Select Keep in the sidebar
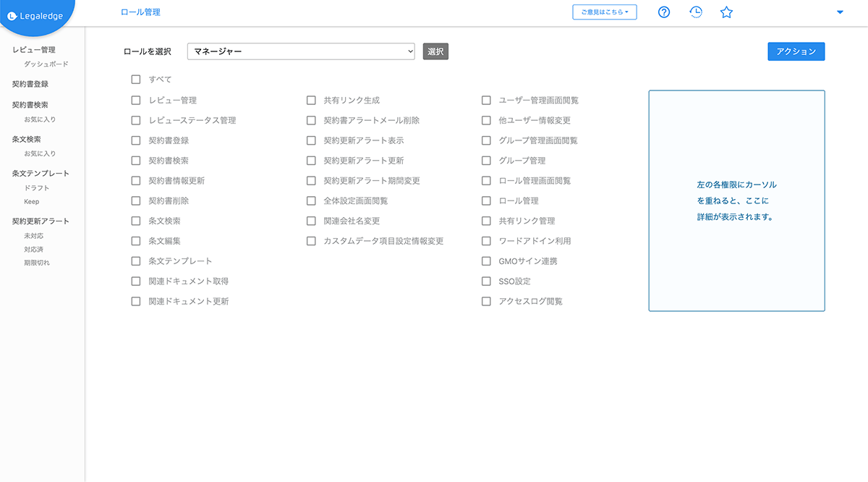Screen dimensions: 868x482 [32, 202]
